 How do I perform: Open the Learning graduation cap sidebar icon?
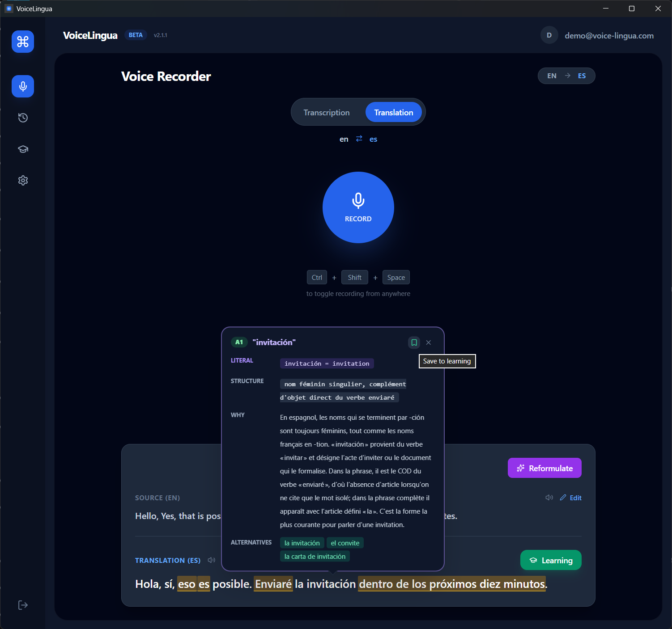tap(23, 149)
